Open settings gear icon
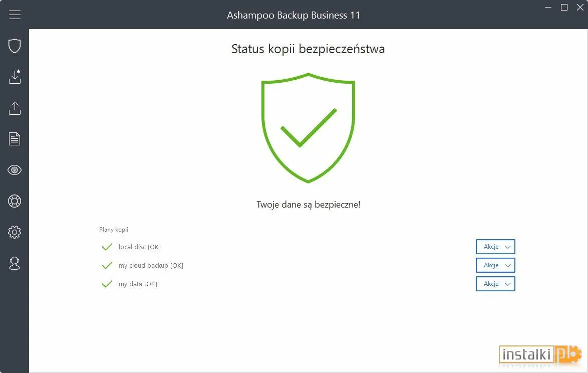 point(15,232)
